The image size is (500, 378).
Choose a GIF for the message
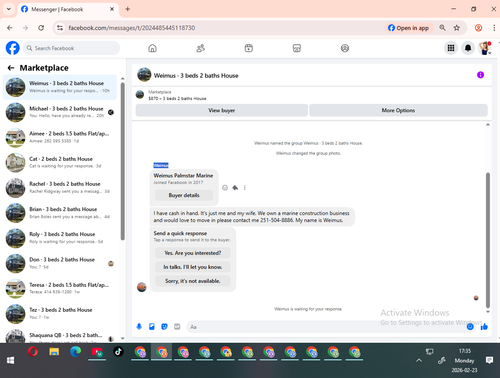point(177,327)
